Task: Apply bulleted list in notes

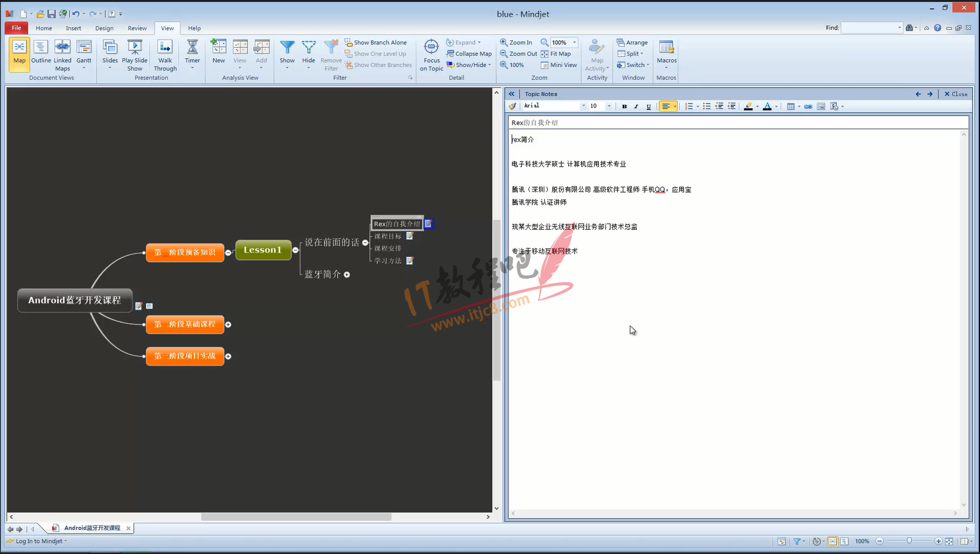Action: click(707, 106)
